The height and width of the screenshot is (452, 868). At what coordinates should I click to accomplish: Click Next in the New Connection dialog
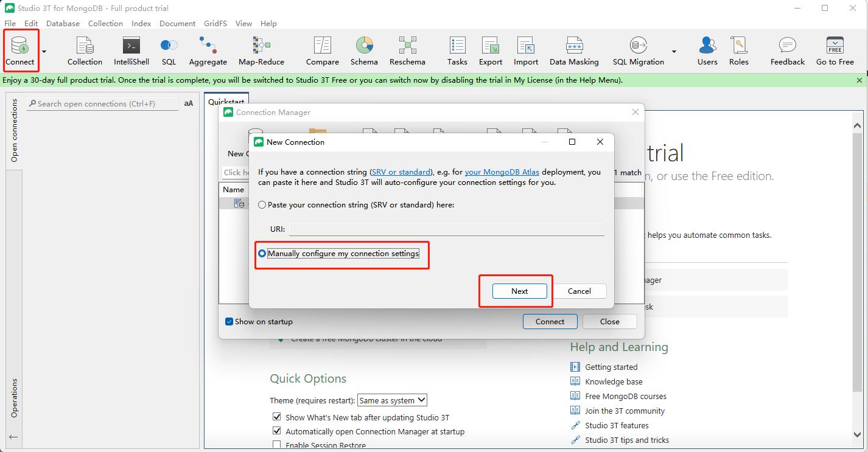pyautogui.click(x=519, y=291)
